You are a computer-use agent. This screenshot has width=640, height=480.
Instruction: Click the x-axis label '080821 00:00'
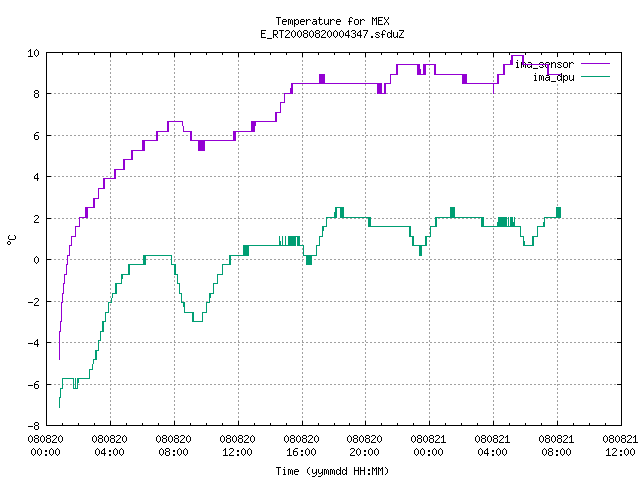[429, 446]
